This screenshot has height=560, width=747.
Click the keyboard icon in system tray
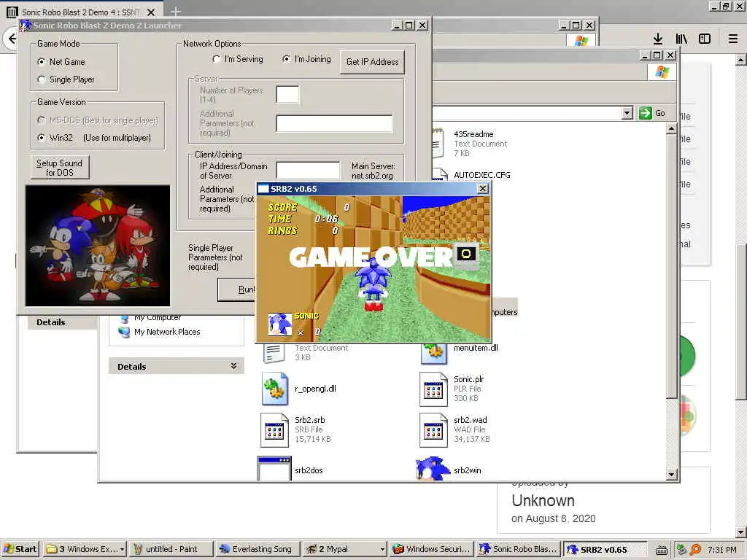[661, 550]
